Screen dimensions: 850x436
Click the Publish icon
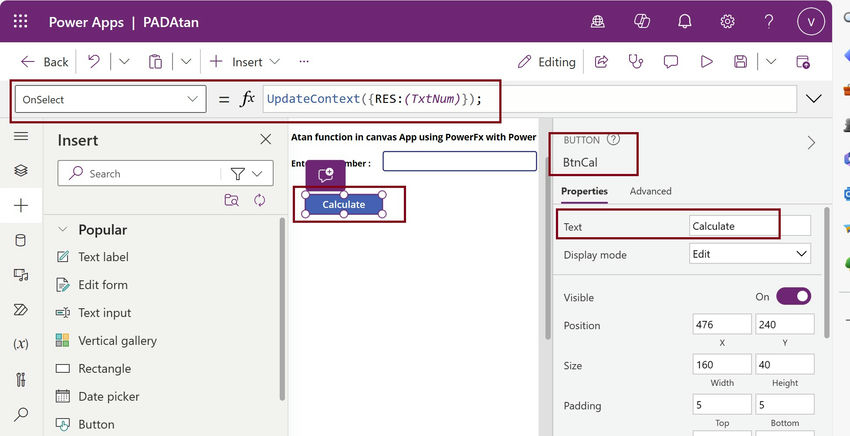[x=803, y=62]
